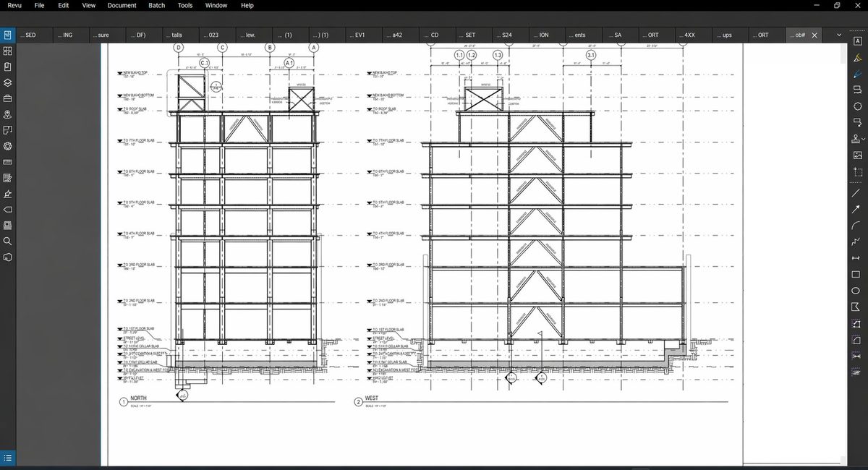Select the Arrow markup tool
868x470 pixels.
(x=857, y=208)
